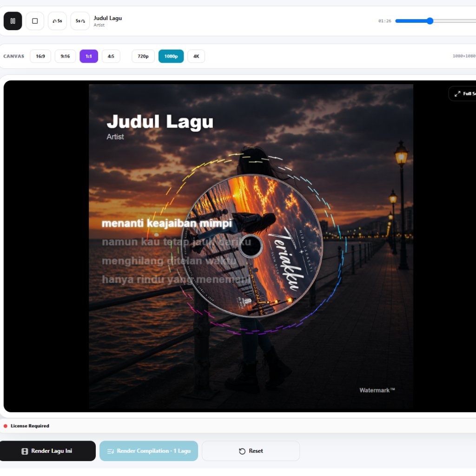
Task: Click lyric line 'menanti keajaiban mimpi'
Action: [167, 223]
